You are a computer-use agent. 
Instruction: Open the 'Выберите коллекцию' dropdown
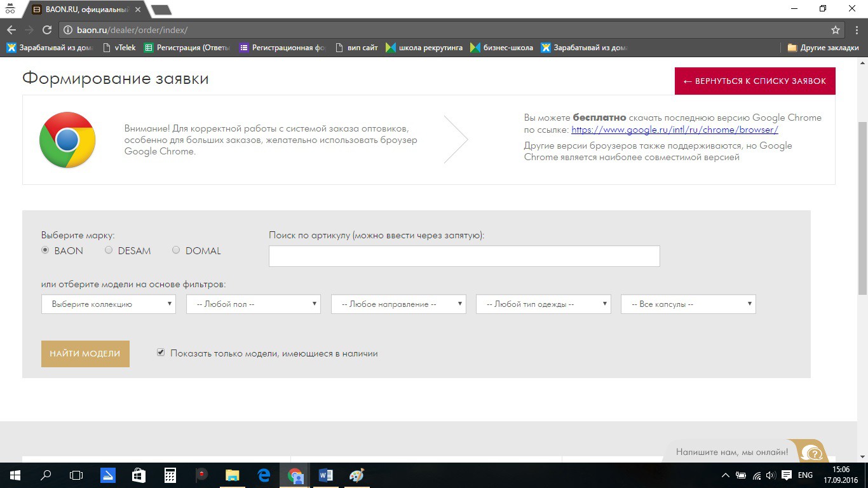(x=108, y=304)
